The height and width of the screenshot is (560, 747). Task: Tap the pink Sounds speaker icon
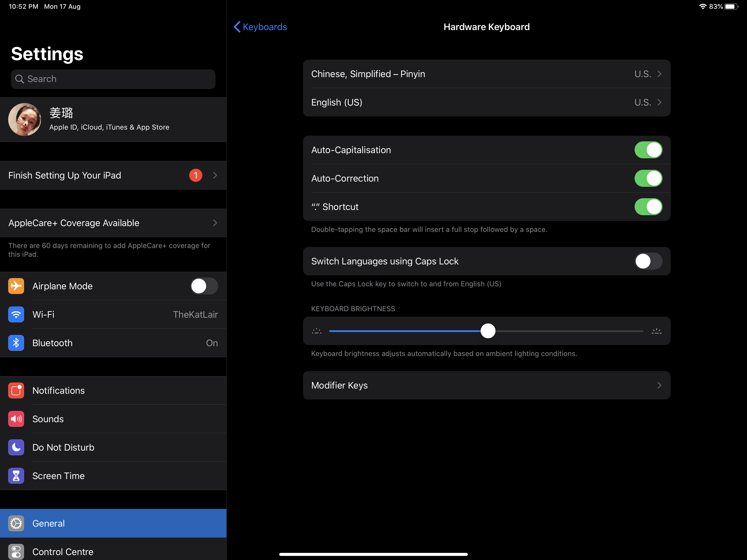point(16,419)
